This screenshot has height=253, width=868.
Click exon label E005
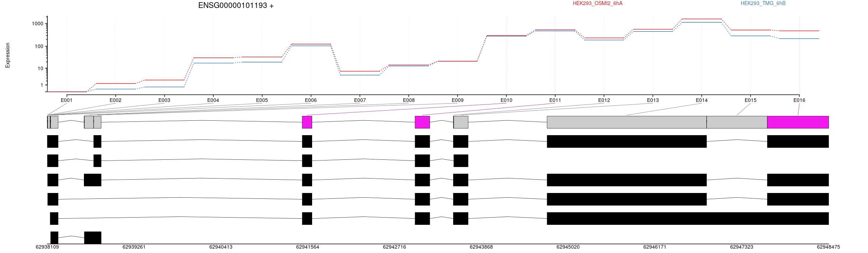262,100
